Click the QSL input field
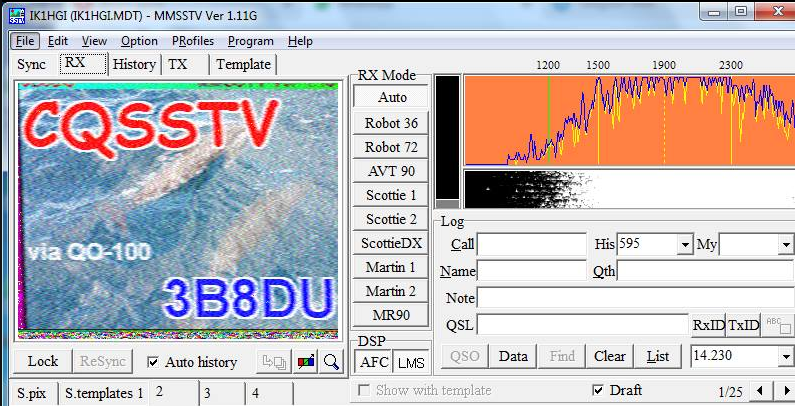 [582, 325]
